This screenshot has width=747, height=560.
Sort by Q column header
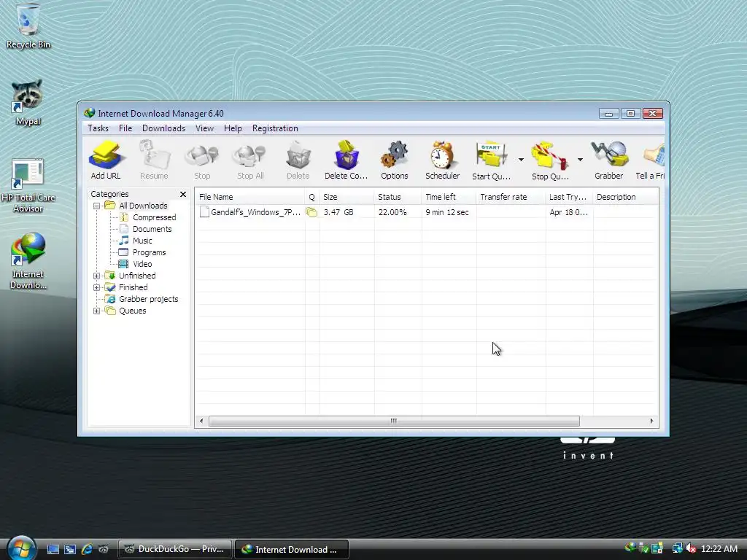(312, 197)
